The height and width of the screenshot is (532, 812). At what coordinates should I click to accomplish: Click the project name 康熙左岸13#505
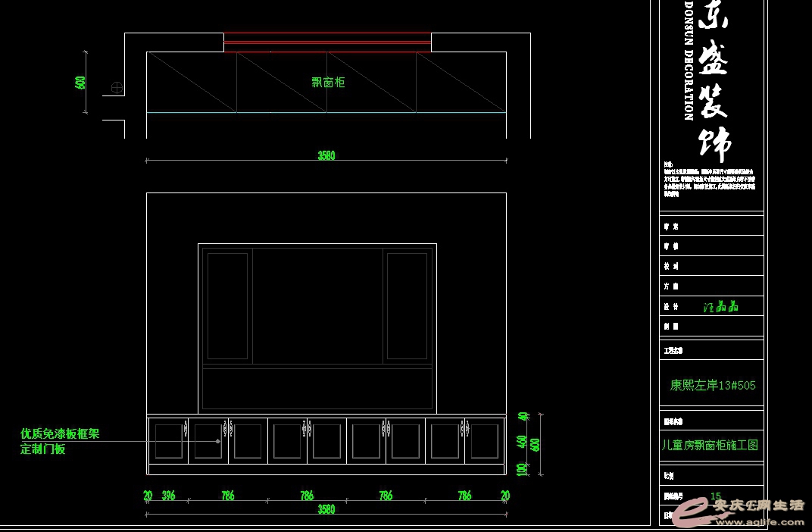(x=712, y=385)
